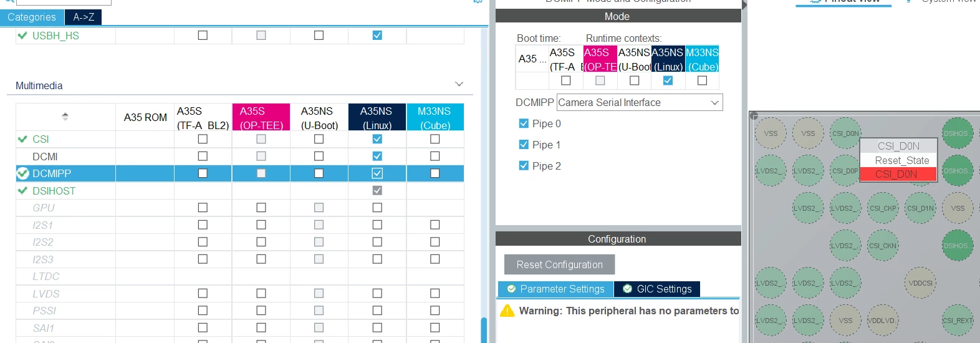980x343 pixels.
Task: Click the green check next to USBH_HS
Action: [22, 36]
